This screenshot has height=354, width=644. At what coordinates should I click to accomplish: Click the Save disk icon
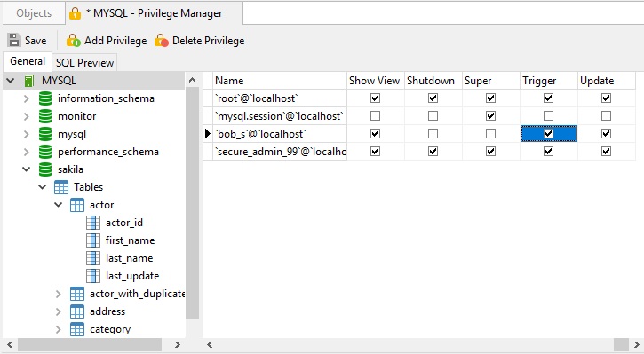14,40
